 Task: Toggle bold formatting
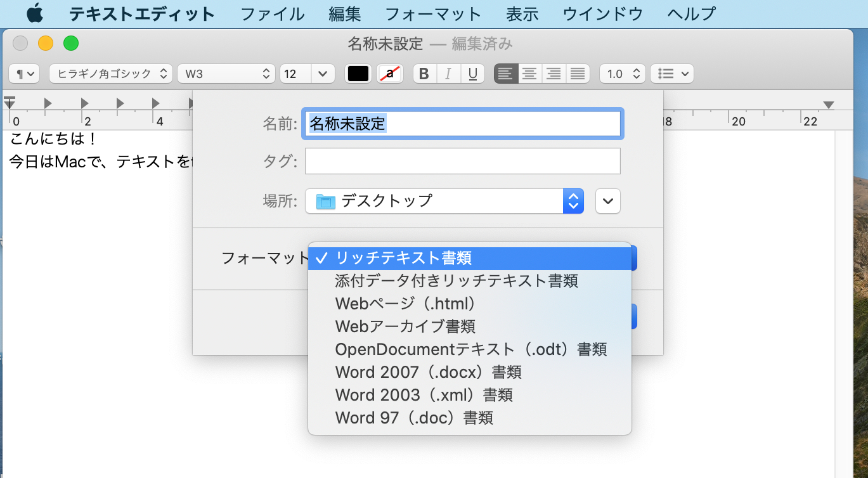click(425, 74)
